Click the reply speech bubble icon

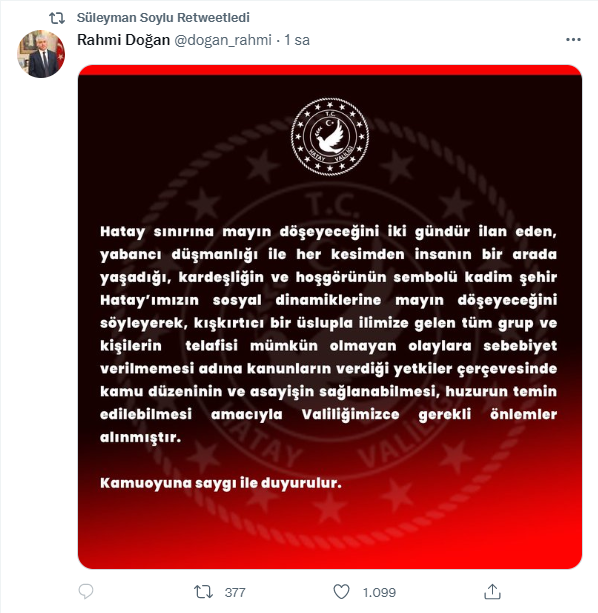click(86, 591)
